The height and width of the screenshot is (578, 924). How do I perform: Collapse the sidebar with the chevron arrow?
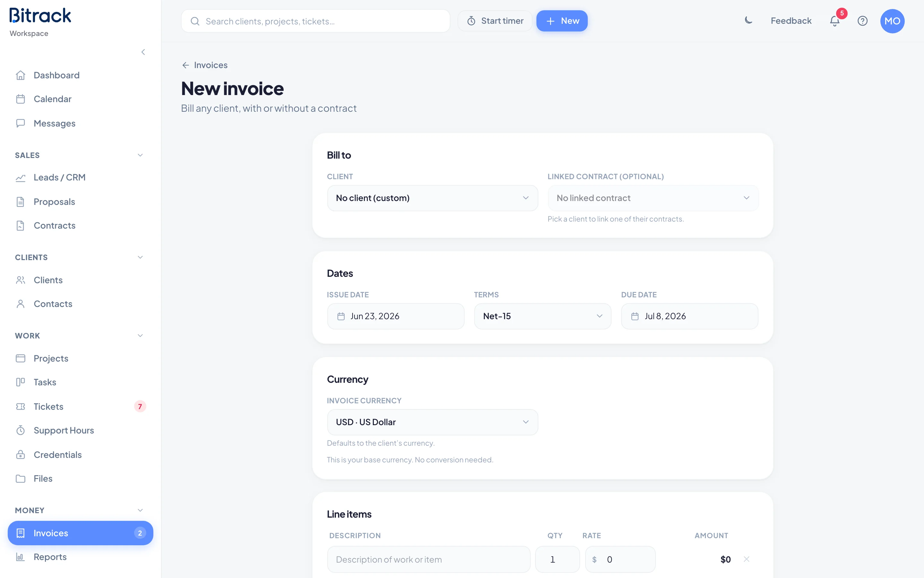[x=143, y=52]
